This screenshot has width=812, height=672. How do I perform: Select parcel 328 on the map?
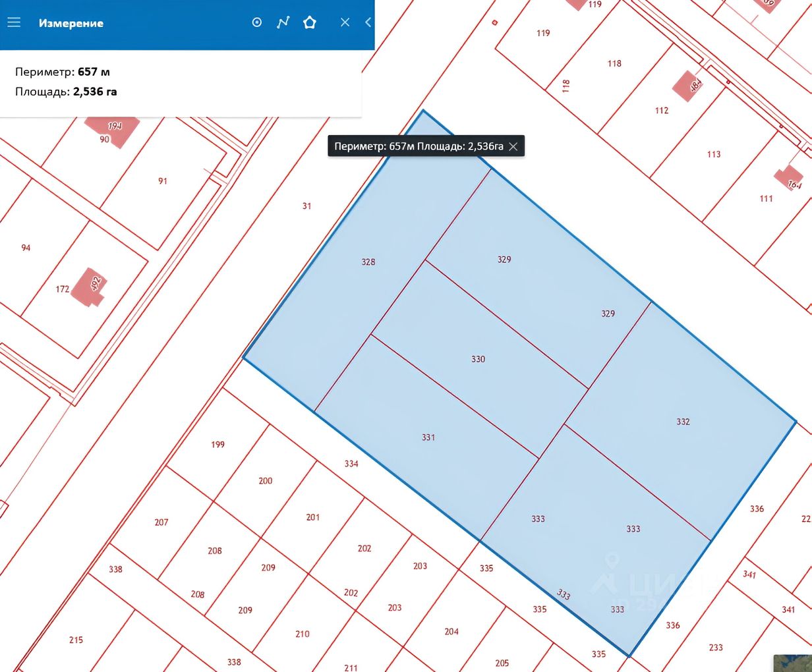(368, 262)
